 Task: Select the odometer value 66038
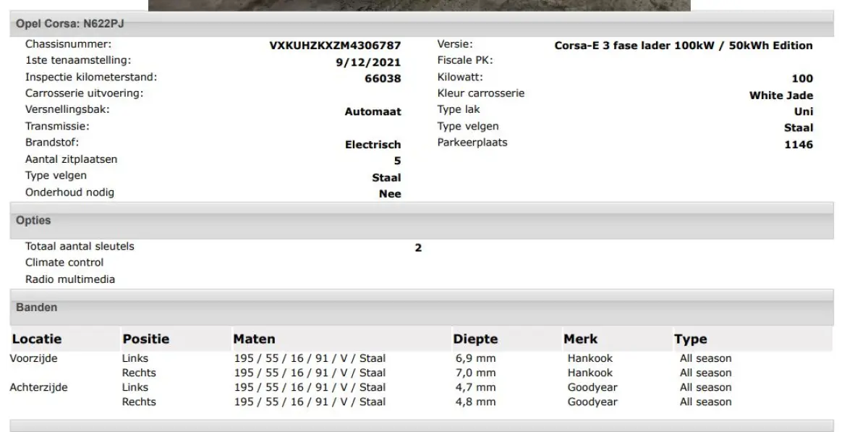click(383, 79)
